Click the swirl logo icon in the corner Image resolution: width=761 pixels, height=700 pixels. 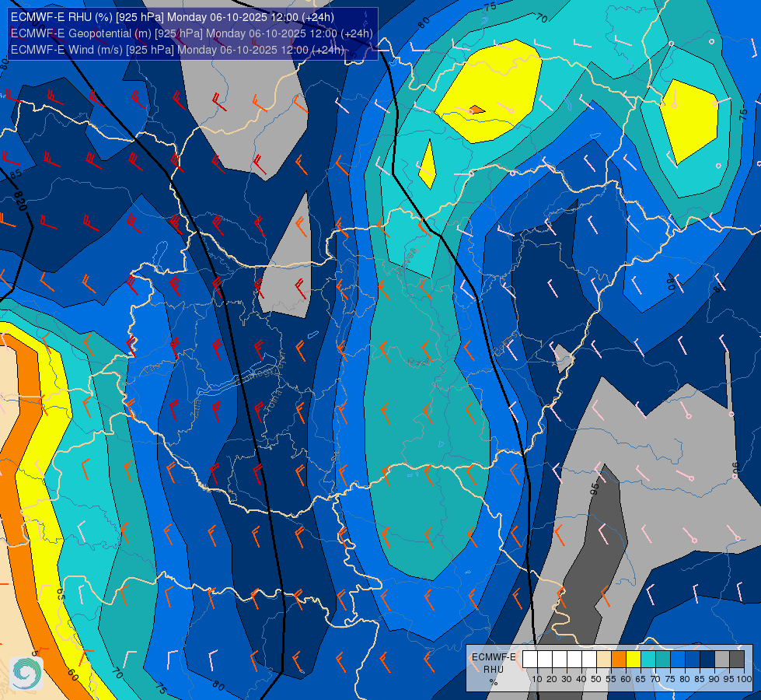pyautogui.click(x=26, y=674)
